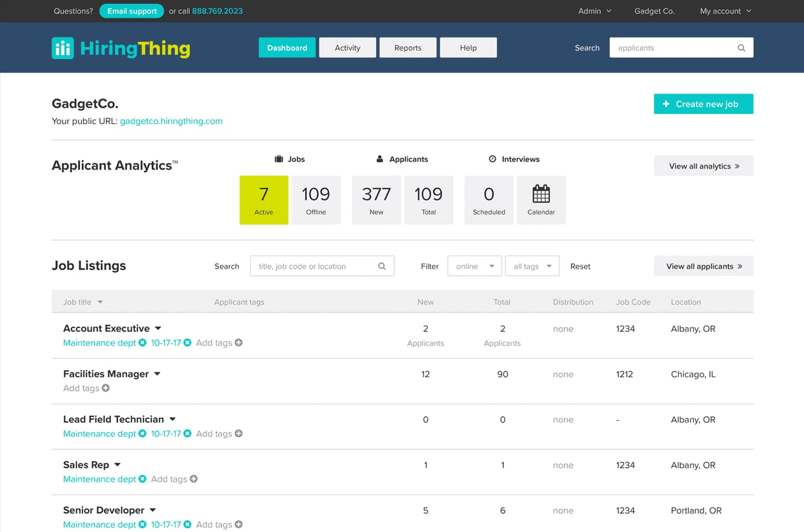Click the HiringThing logo icon
Viewport: 804px width, 532px height.
click(62, 48)
